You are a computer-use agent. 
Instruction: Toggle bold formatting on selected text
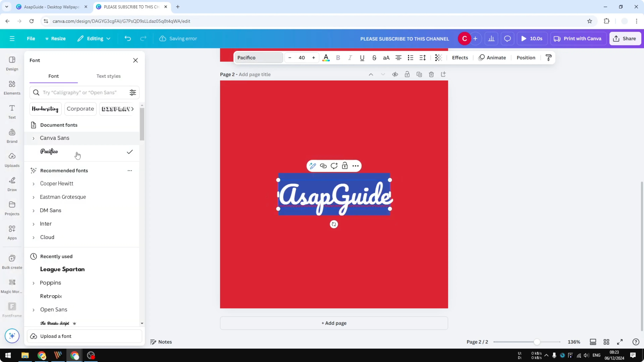[338, 58]
